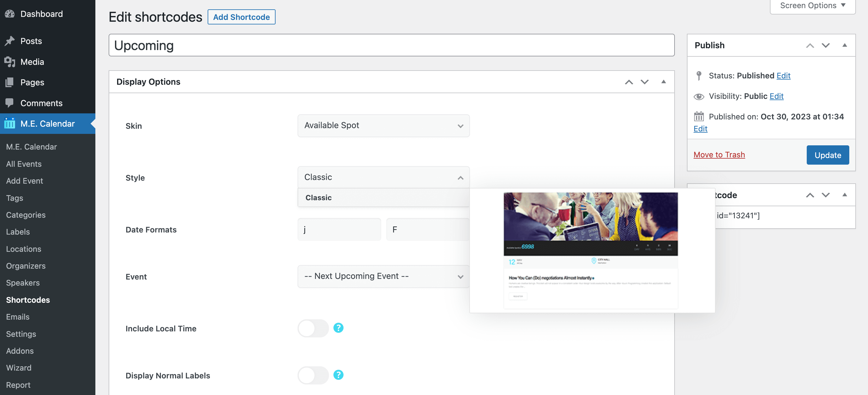Image resolution: width=868 pixels, height=395 pixels.
Task: Open the Event dropdown
Action: pyautogui.click(x=384, y=276)
